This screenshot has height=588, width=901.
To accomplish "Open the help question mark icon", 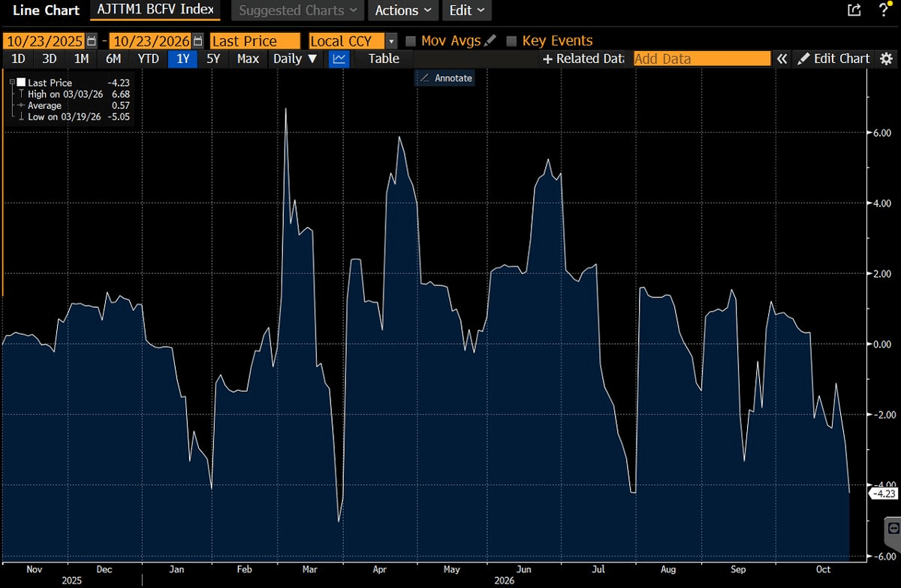I will click(884, 11).
